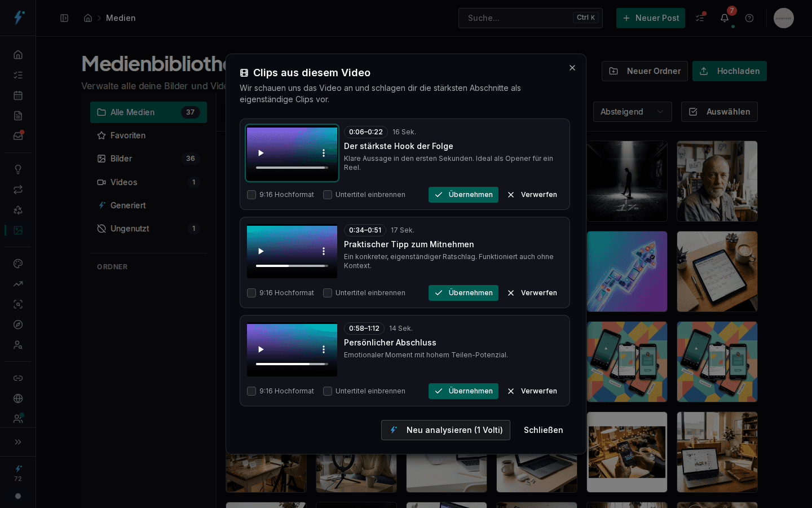The height and width of the screenshot is (508, 812).
Task: Open the help question mark icon
Action: [x=749, y=18]
